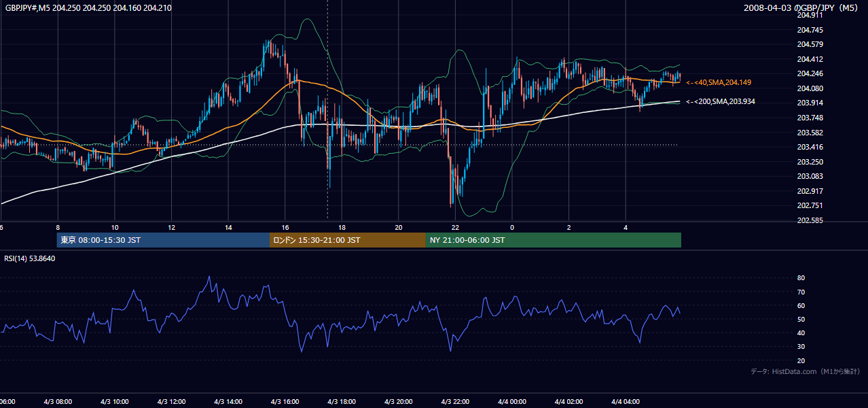Image resolution: width=868 pixels, height=408 pixels.
Task: Click bottom time label 4/3 22:00
Action: click(455, 402)
